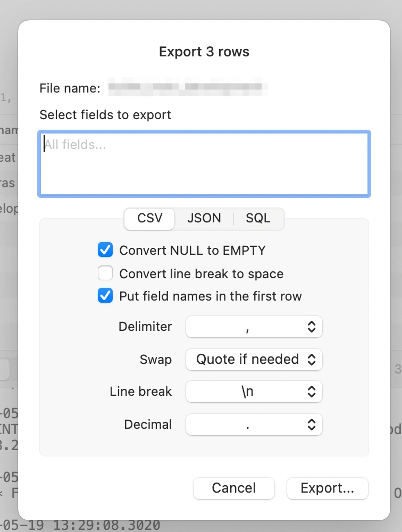Click the Cancel button

(x=234, y=488)
